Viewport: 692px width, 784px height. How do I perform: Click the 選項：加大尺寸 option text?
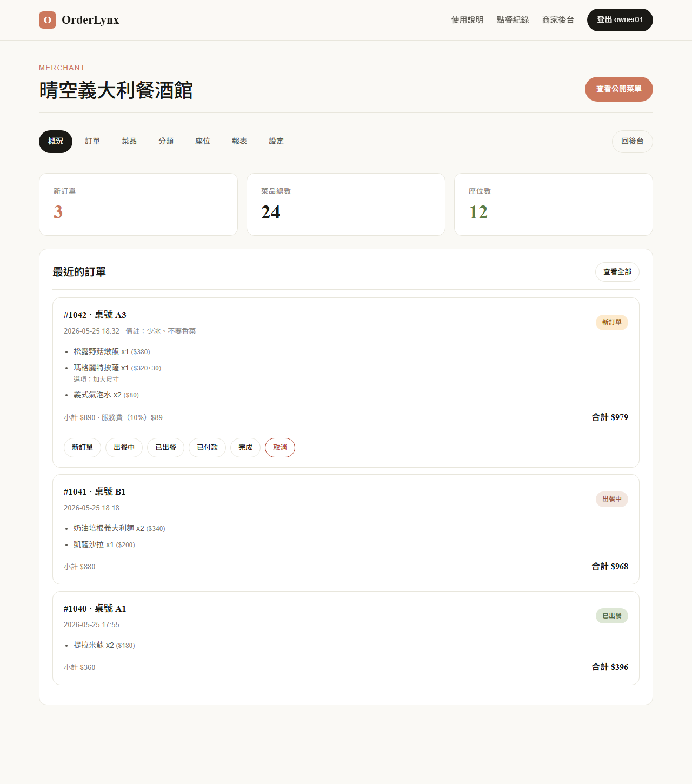96,380
